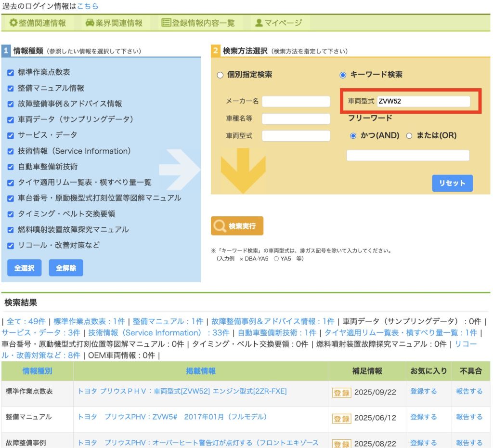Uncheck the 標準作業点数表 checkbox

click(11, 73)
